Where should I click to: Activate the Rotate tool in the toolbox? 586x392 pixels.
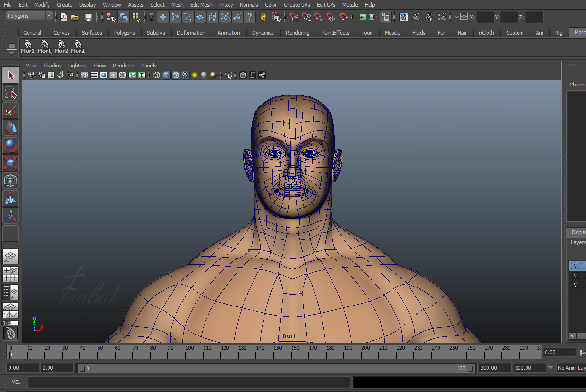pyautogui.click(x=10, y=145)
